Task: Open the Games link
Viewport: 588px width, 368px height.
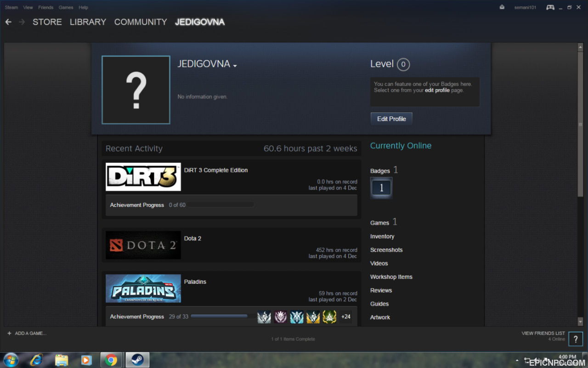Action: 379,223
